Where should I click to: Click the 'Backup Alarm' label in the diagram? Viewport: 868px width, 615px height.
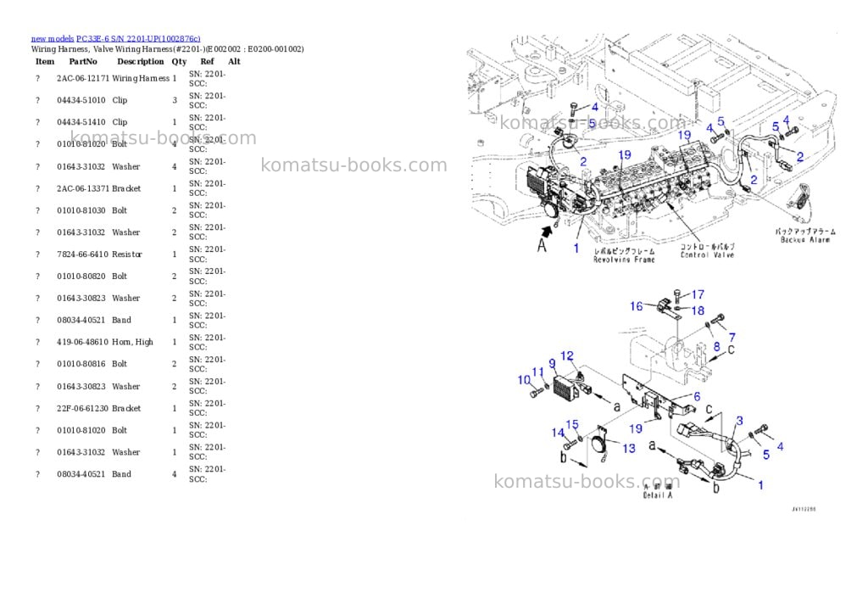point(805,240)
